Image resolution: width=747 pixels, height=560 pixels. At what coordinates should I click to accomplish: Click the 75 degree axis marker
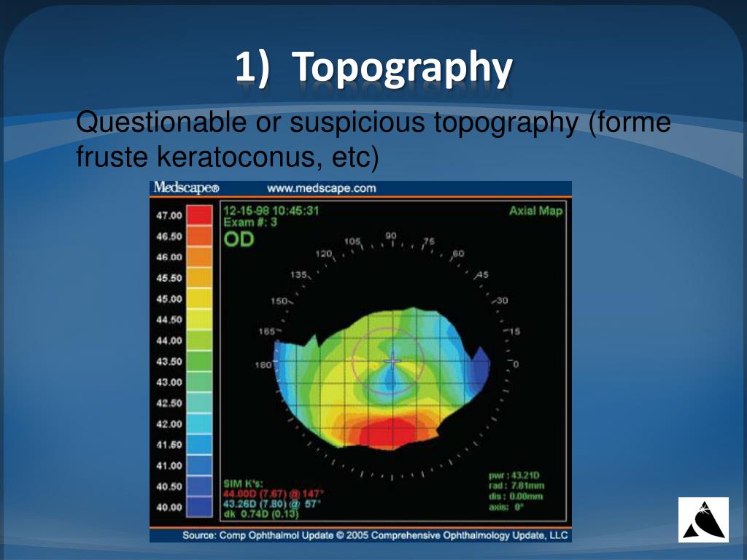coord(429,241)
